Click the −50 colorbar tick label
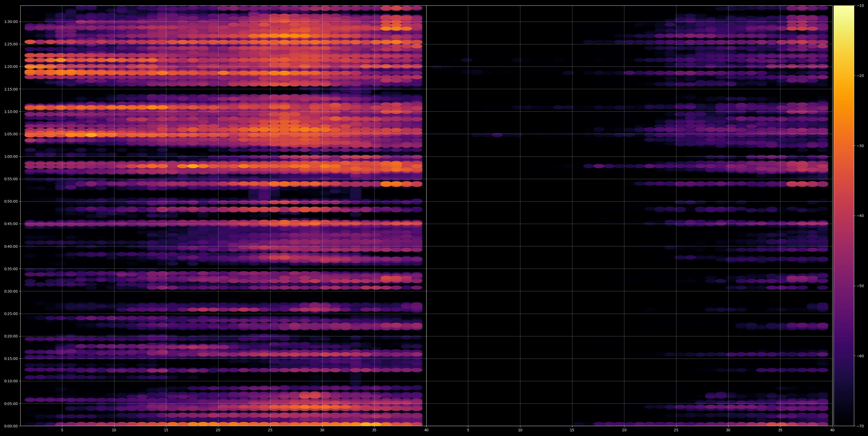Screen dimensions: 868x436 [x=860, y=286]
